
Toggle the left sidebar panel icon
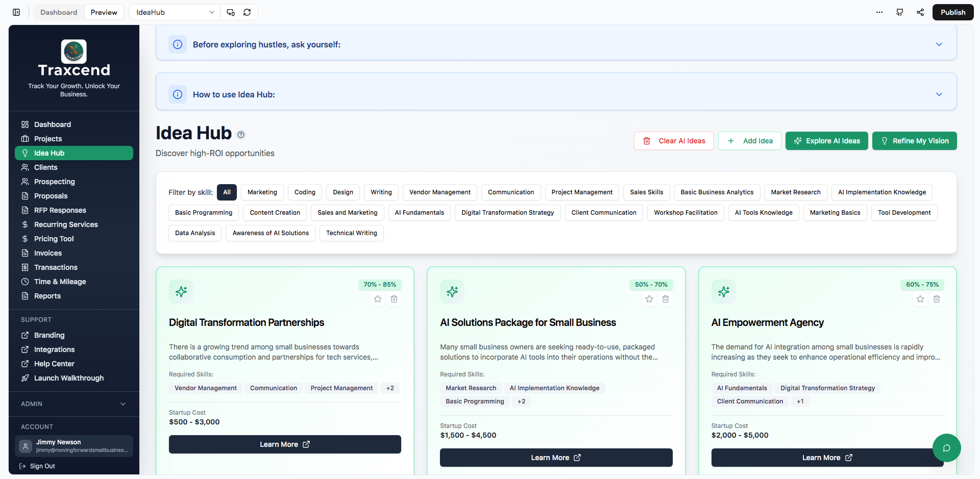pyautogui.click(x=16, y=12)
